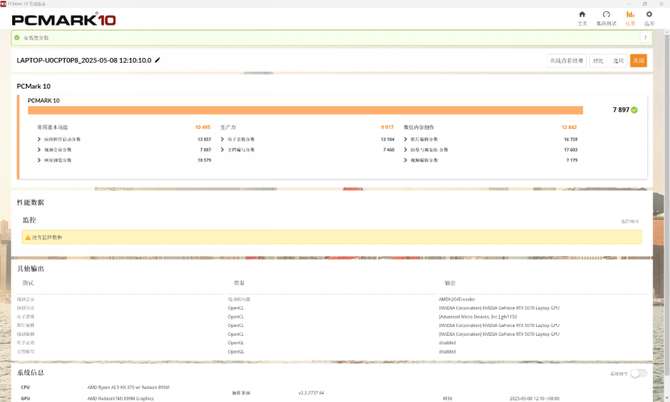Open the Options gear icon
670x402 pixels.
tap(650, 17)
